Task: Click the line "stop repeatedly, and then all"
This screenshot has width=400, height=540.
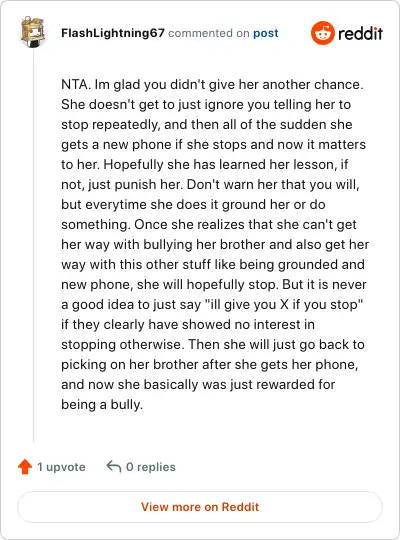Action: click(x=207, y=124)
